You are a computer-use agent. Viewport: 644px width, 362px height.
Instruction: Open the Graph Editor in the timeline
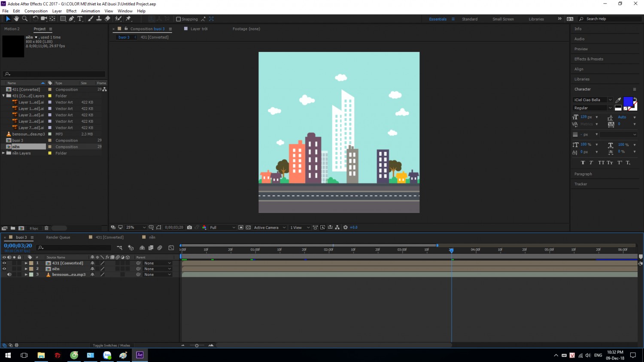(171, 247)
